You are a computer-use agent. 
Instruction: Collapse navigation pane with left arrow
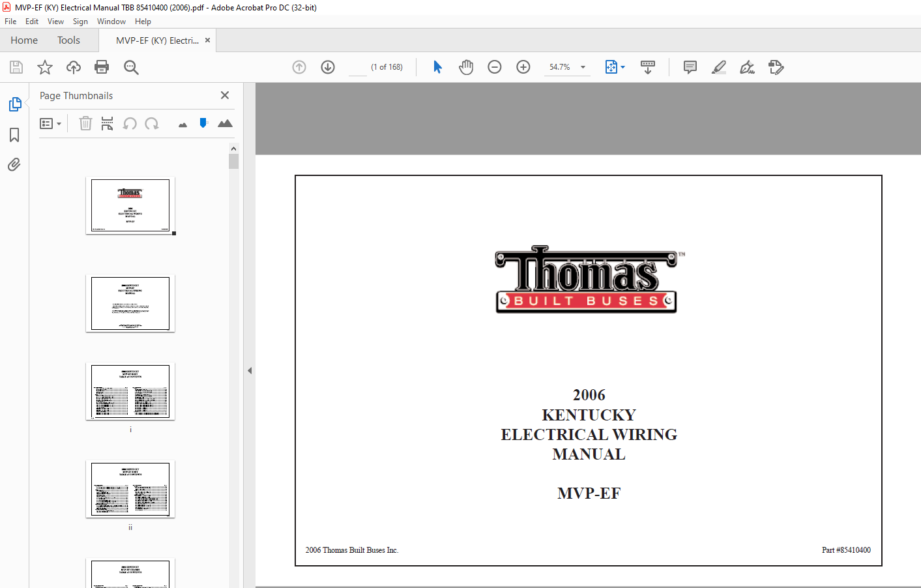[x=250, y=370]
